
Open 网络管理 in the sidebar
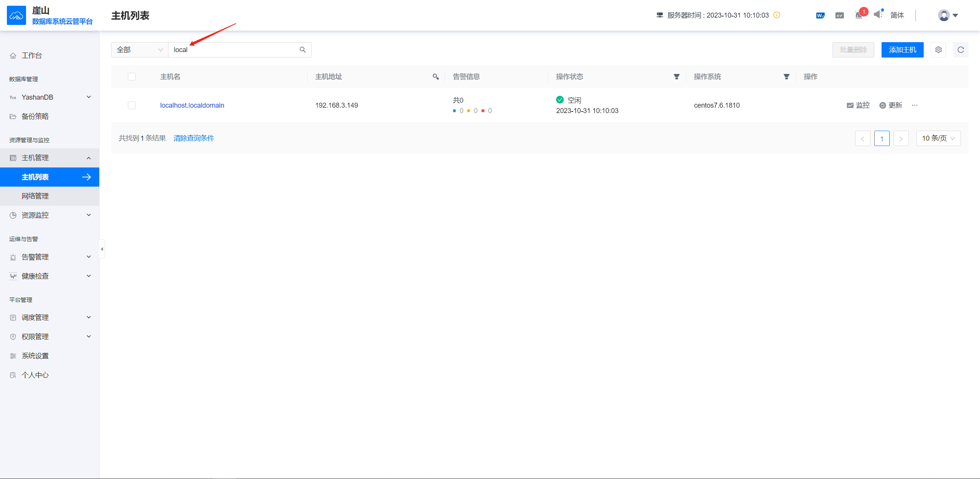[35, 196]
